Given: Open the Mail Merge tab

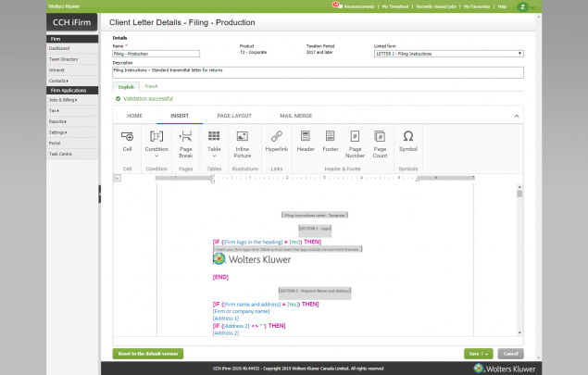Looking at the screenshot, I should coord(296,116).
